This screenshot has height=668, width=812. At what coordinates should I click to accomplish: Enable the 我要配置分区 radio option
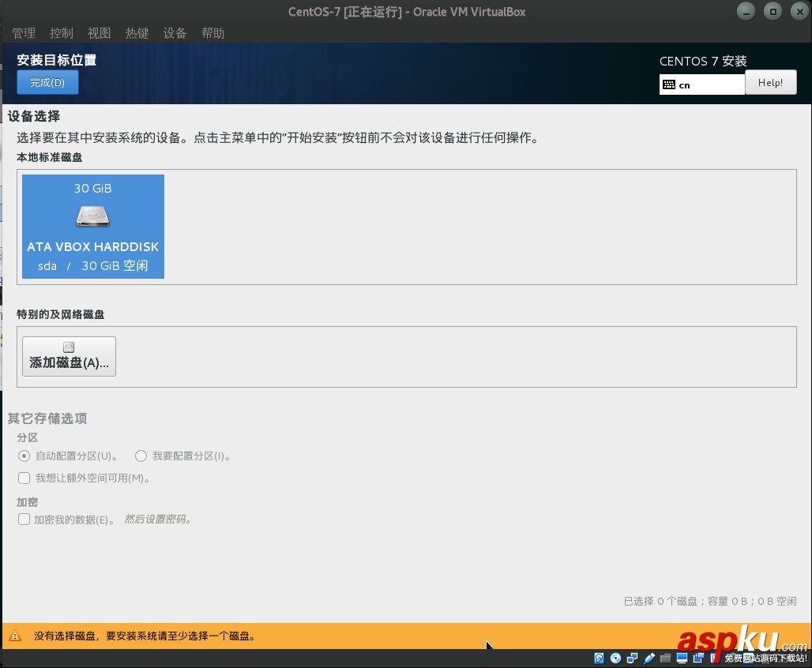141,456
